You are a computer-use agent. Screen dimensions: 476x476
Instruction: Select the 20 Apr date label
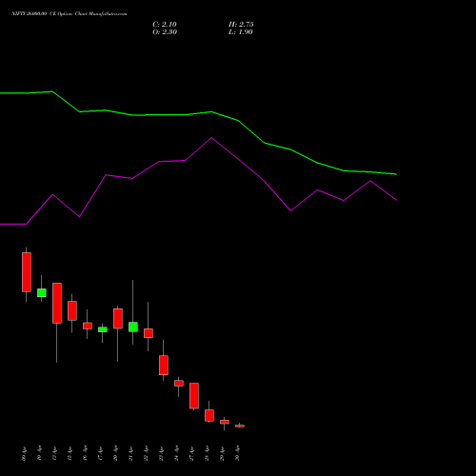click(x=116, y=454)
